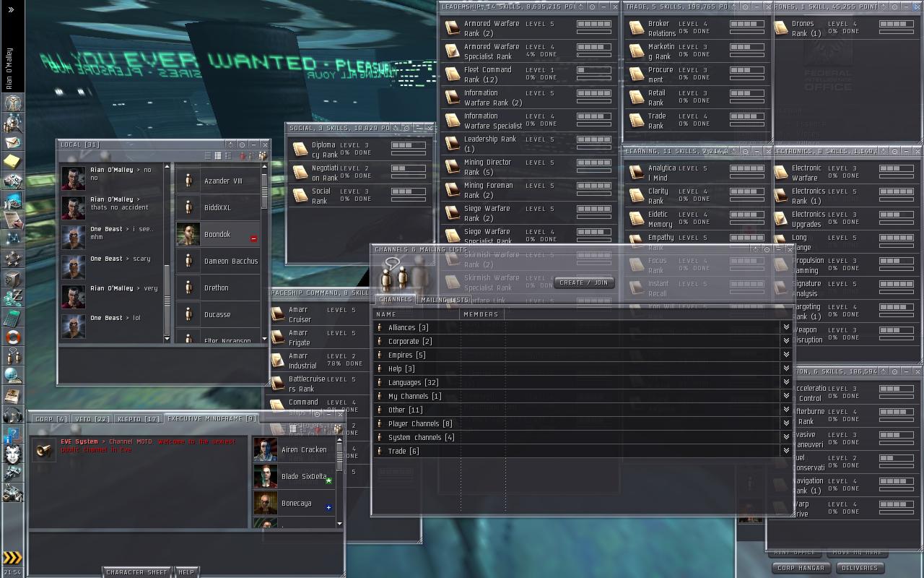Switch to the CORP [4] chat tab
Viewport: 924px width, 578px height.
[51, 419]
